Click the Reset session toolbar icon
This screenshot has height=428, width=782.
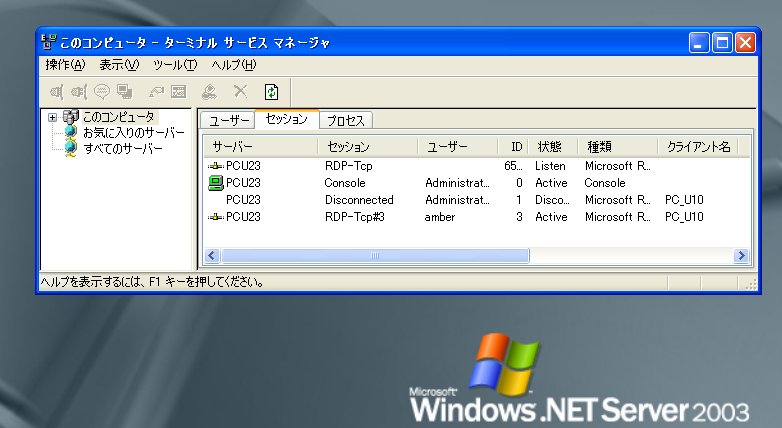click(156, 92)
